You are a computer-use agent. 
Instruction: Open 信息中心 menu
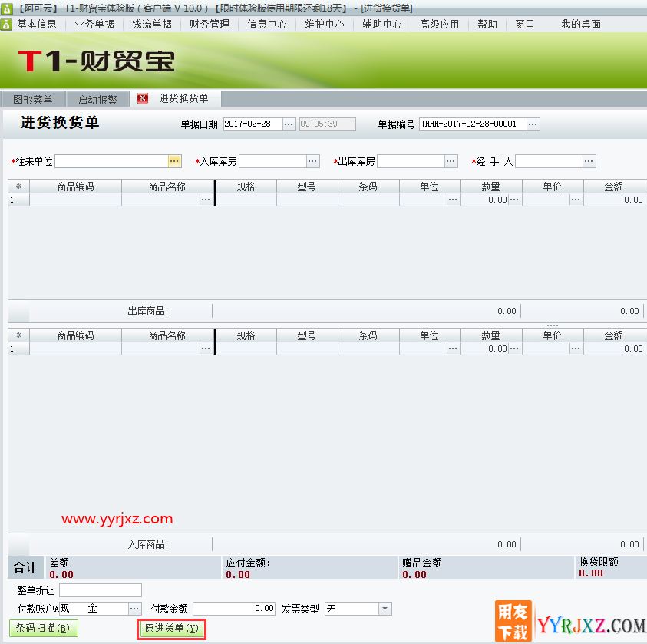pyautogui.click(x=267, y=25)
